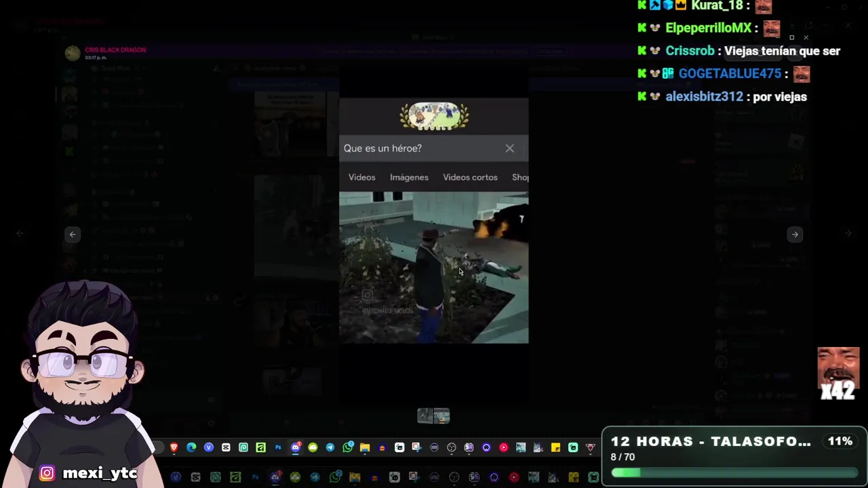Go to previous image with left arrow
Screen dimensions: 868x488
click(x=73, y=235)
